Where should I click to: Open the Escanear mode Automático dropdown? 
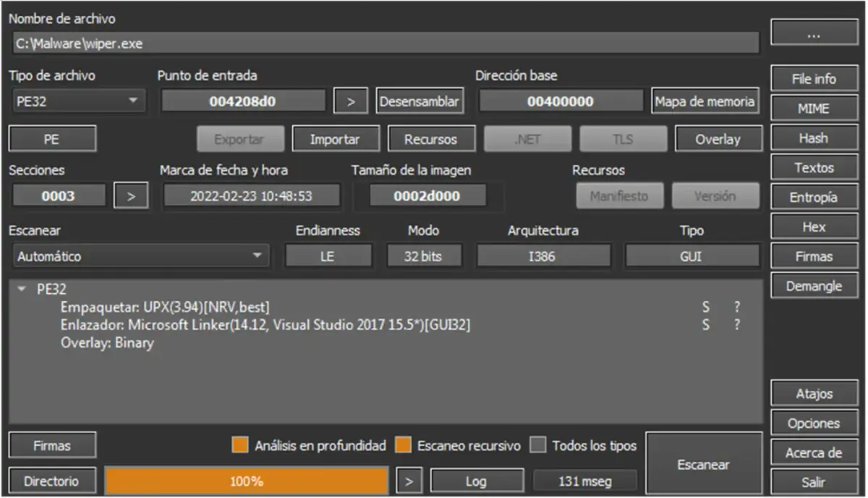click(140, 256)
